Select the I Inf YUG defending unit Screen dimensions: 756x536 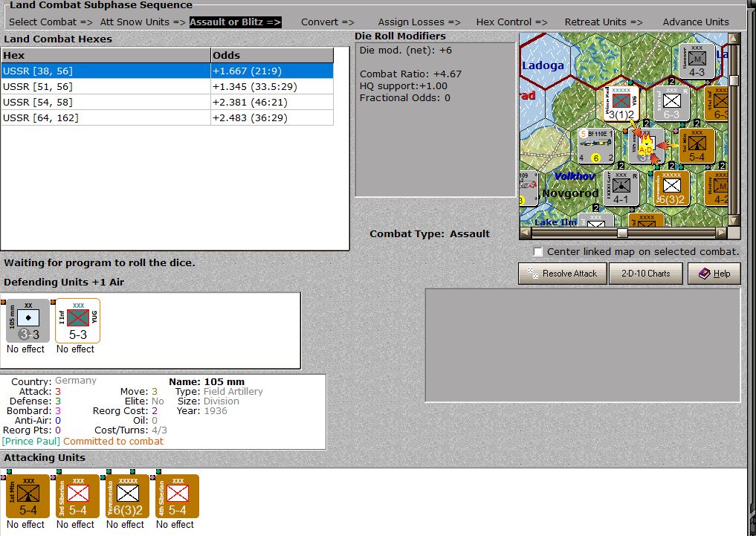[77, 320]
